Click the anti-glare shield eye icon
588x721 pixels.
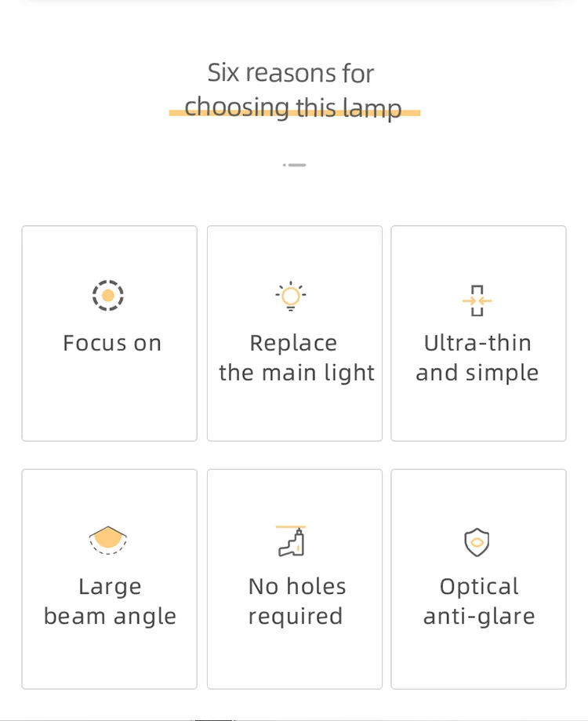click(477, 542)
